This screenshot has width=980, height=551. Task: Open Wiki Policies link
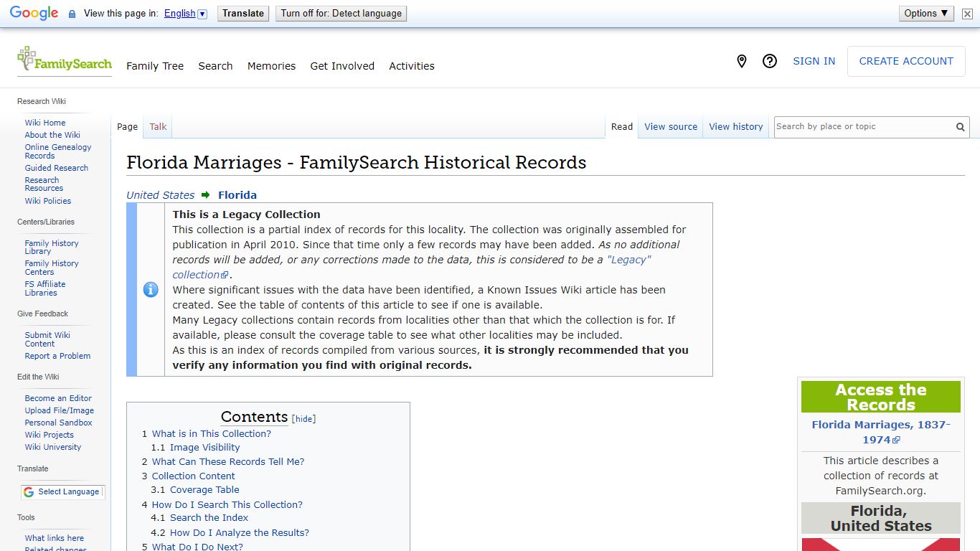pyautogui.click(x=48, y=201)
